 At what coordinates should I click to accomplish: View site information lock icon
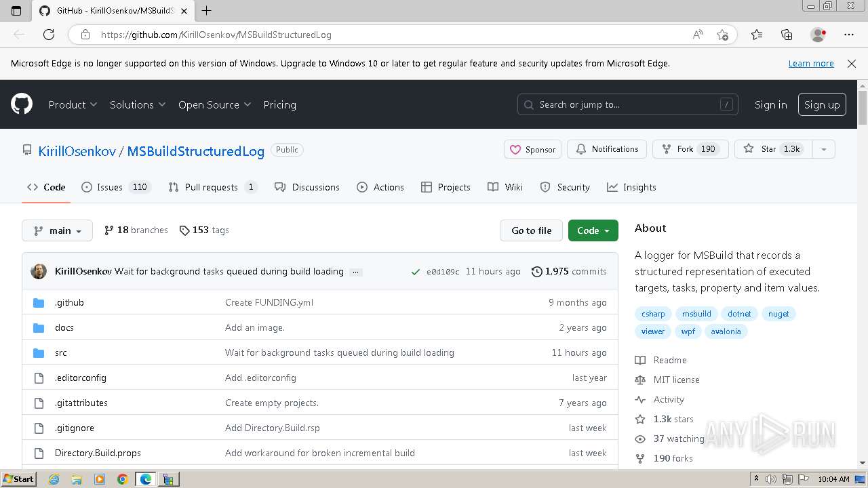[85, 35]
